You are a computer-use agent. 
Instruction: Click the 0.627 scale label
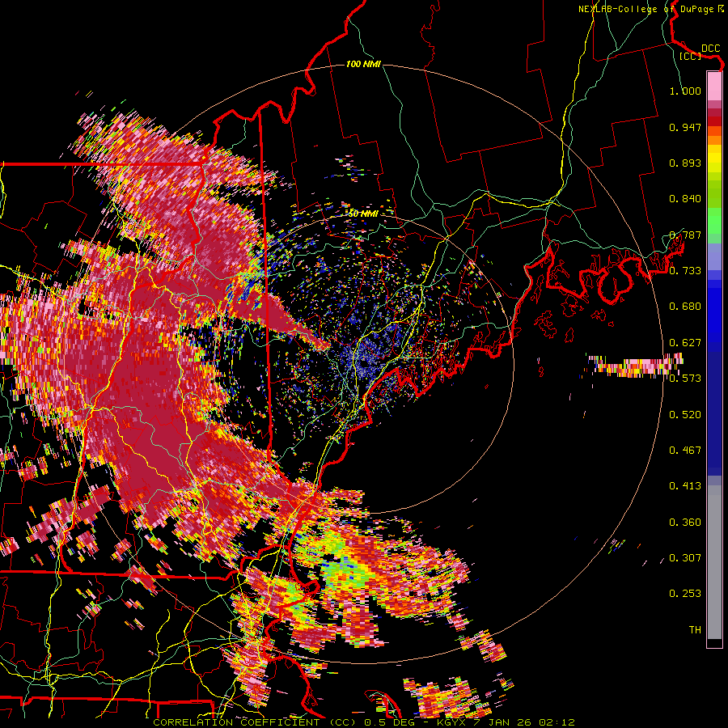pos(685,343)
